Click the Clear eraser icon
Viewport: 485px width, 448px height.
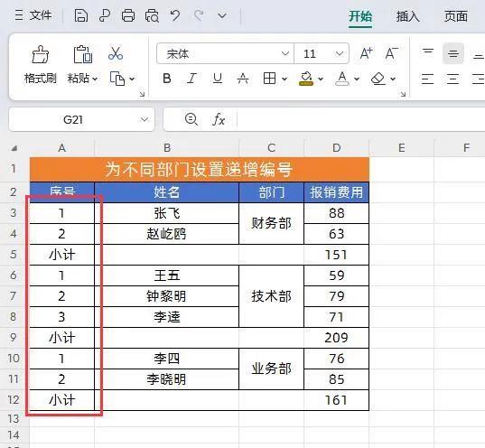click(x=378, y=79)
